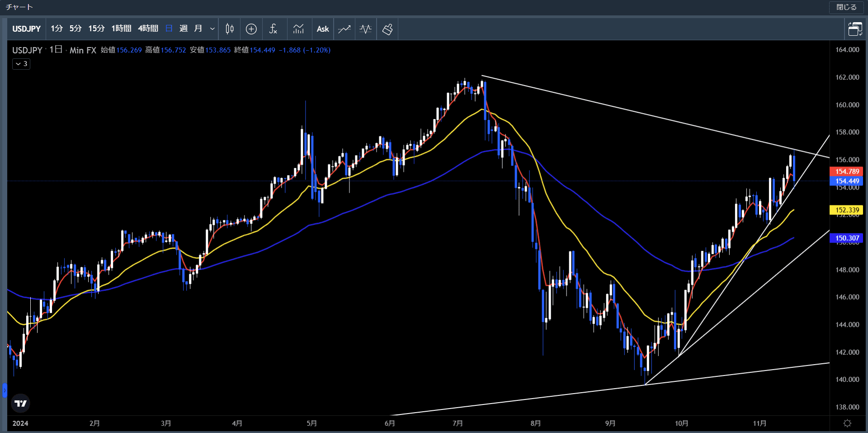Image resolution: width=868 pixels, height=433 pixels.
Task: Click the 9月 time axis label
Action: point(610,423)
